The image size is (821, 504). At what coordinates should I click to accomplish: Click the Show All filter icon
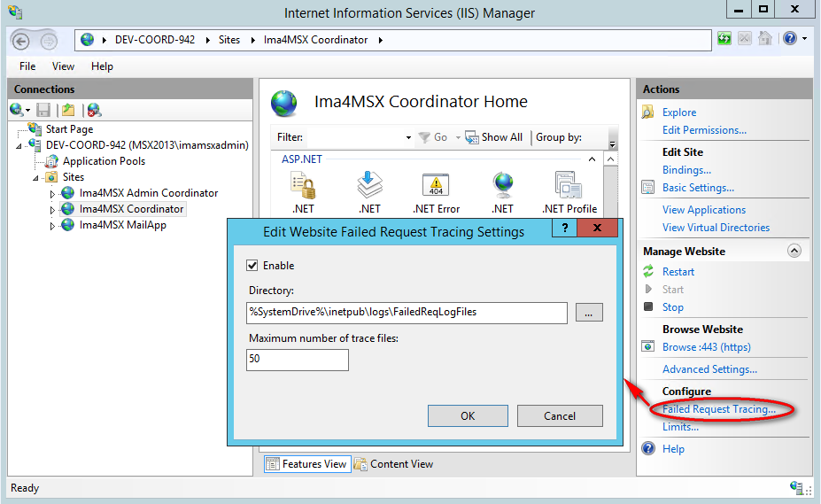[x=472, y=137]
